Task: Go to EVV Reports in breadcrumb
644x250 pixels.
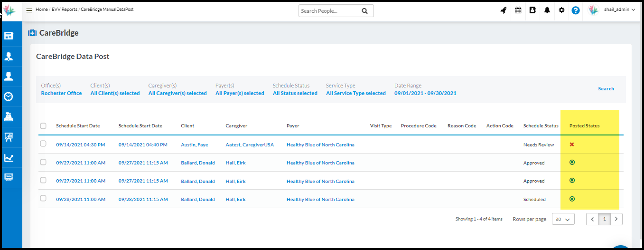Action: [x=64, y=10]
